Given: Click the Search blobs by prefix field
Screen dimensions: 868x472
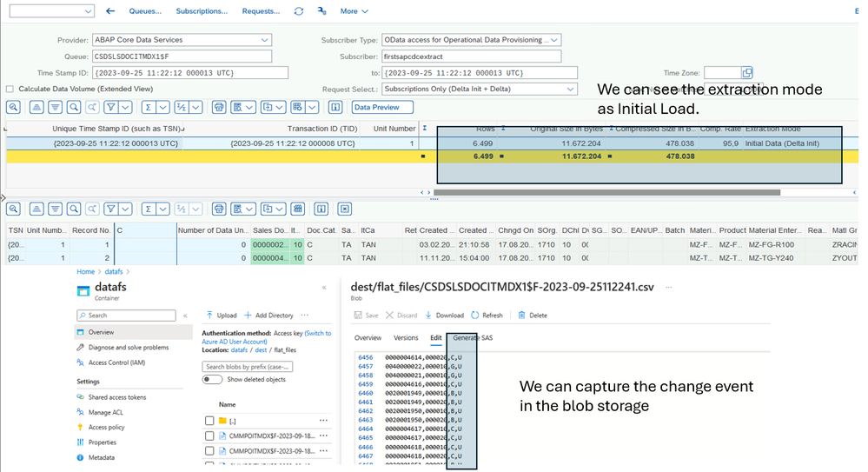Looking at the screenshot, I should point(248,367).
